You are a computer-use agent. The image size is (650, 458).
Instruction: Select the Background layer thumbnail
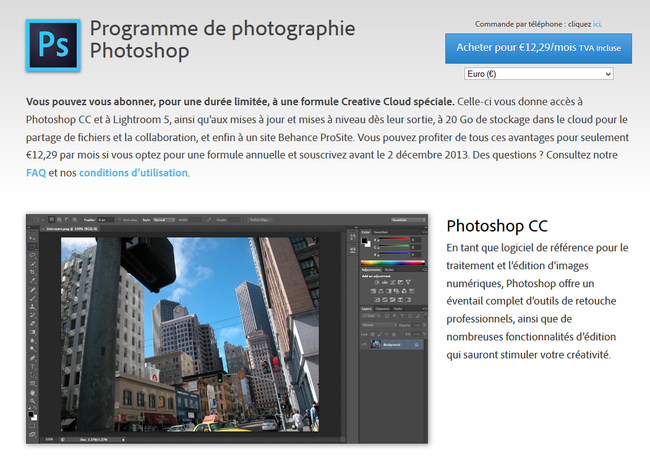376,344
